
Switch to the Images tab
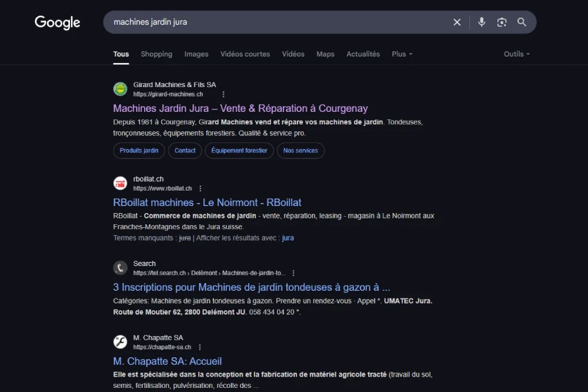tap(196, 54)
